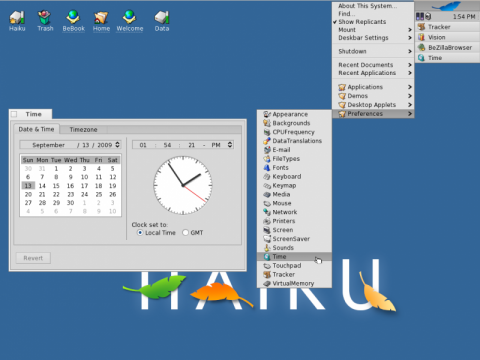
Task: Switch to the Timezone tab
Action: (83, 129)
